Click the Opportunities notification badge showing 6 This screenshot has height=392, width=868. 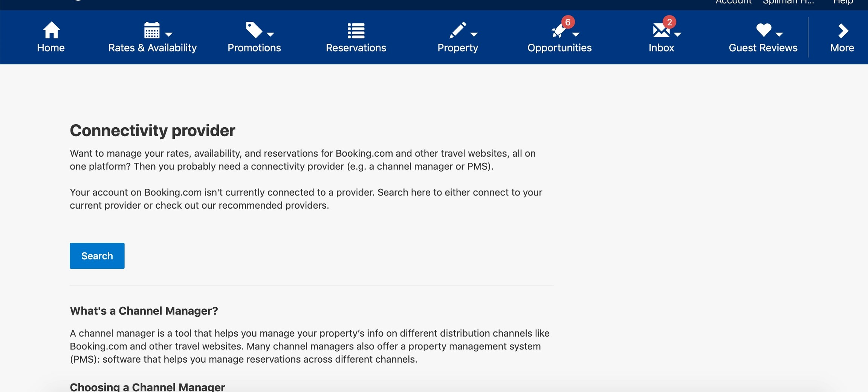tap(568, 22)
